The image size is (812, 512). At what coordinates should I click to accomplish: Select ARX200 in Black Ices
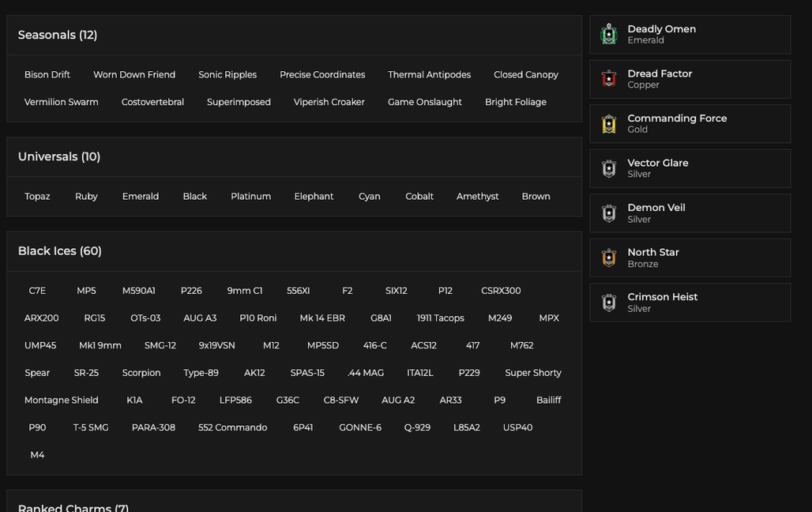pyautogui.click(x=41, y=318)
